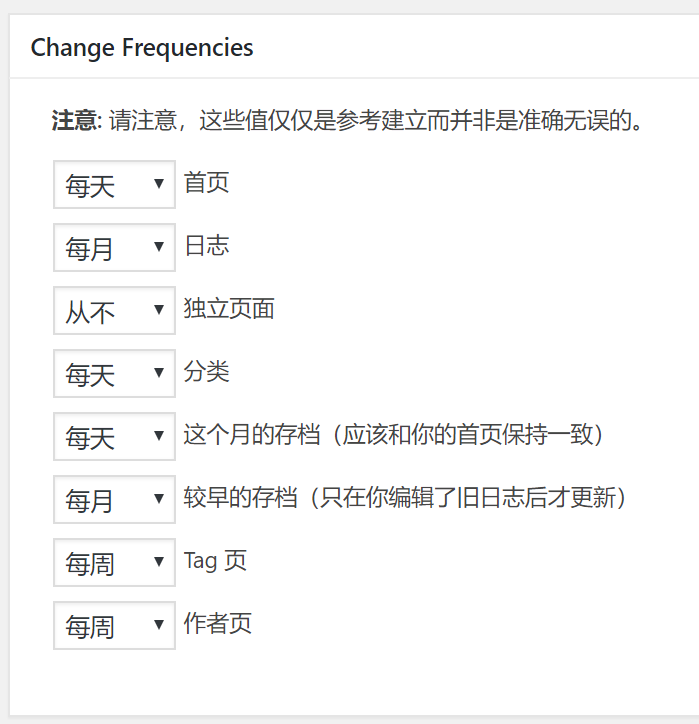This screenshot has width=699, height=724.
Task: Click the 日志 label text
Action: tap(207, 246)
